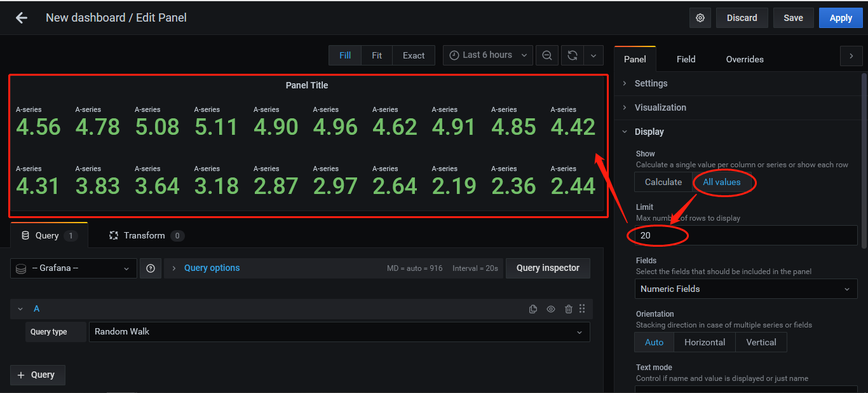868x393 pixels.
Task: Go back using the arrow icon
Action: pyautogui.click(x=21, y=17)
